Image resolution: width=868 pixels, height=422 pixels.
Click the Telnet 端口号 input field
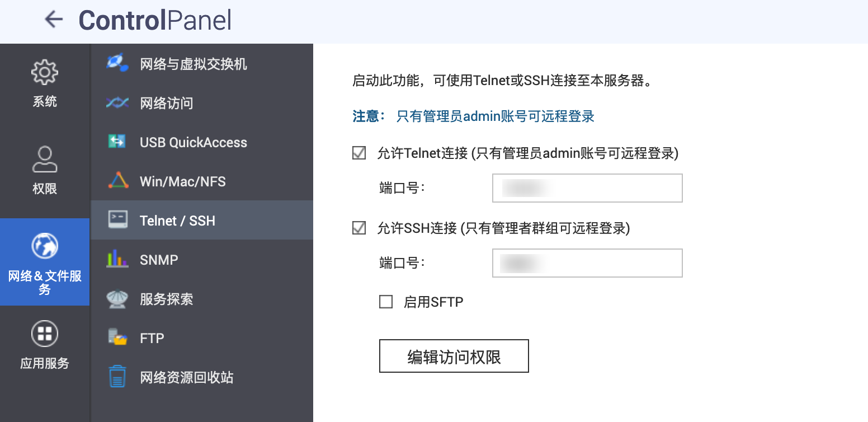pyautogui.click(x=587, y=188)
